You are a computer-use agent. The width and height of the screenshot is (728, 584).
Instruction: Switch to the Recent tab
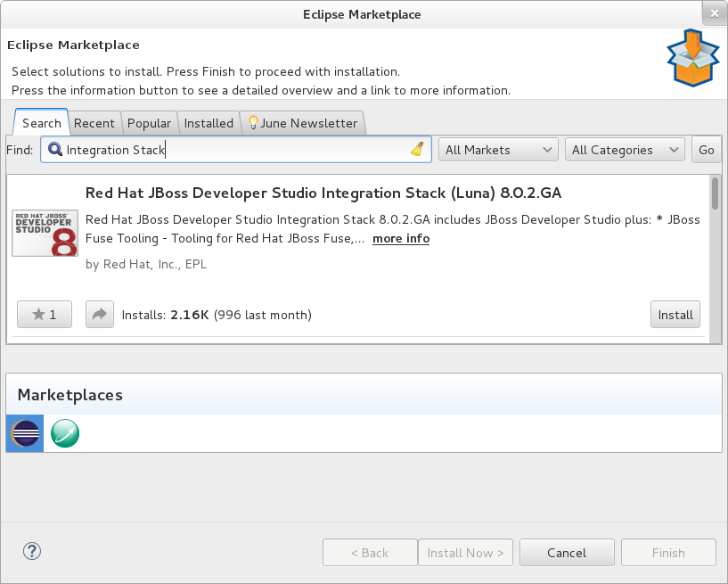[94, 123]
